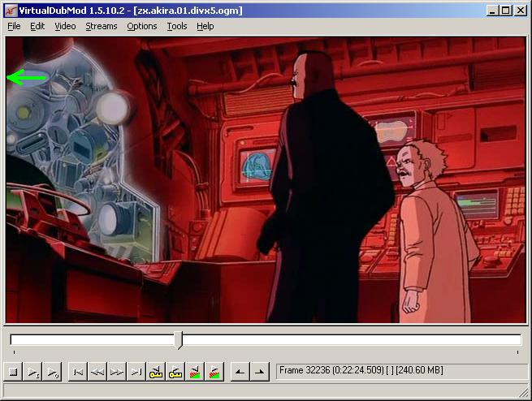Open the File menu

pos(14,26)
